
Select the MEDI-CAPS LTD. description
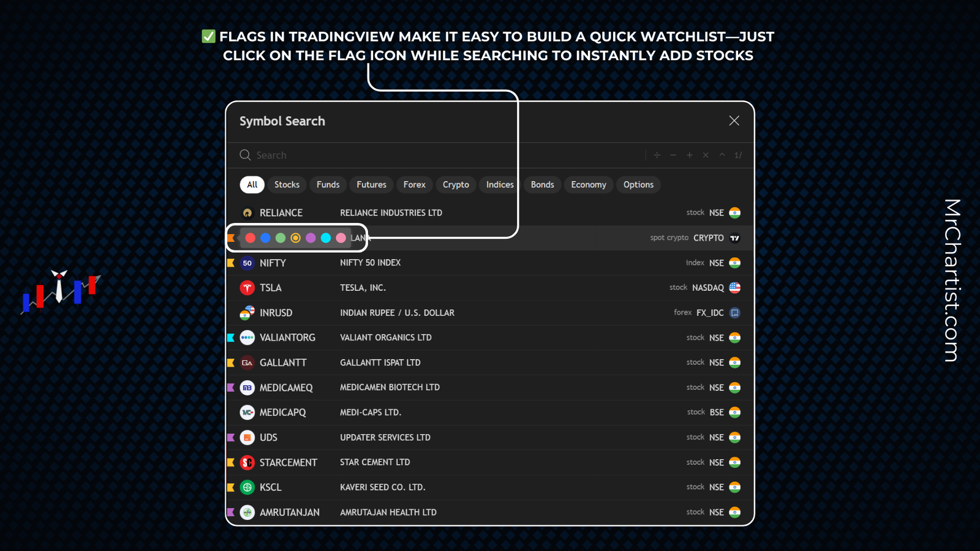coord(371,413)
